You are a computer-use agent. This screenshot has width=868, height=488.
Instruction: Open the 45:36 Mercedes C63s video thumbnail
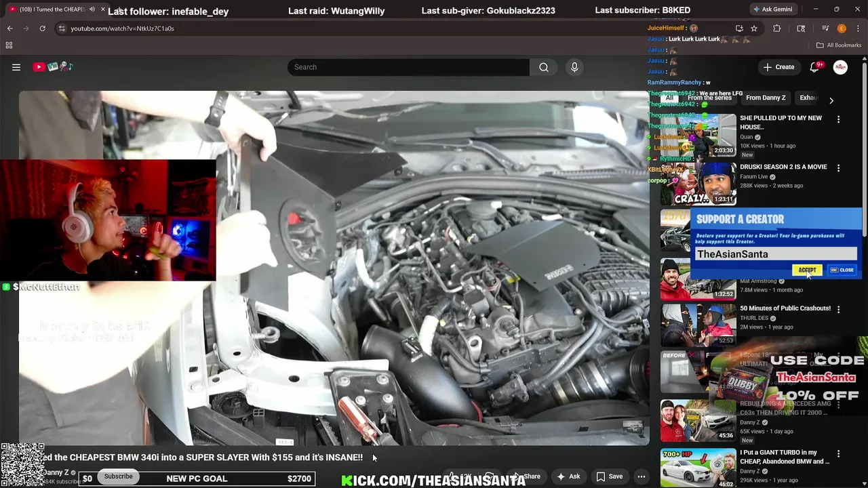(698, 420)
